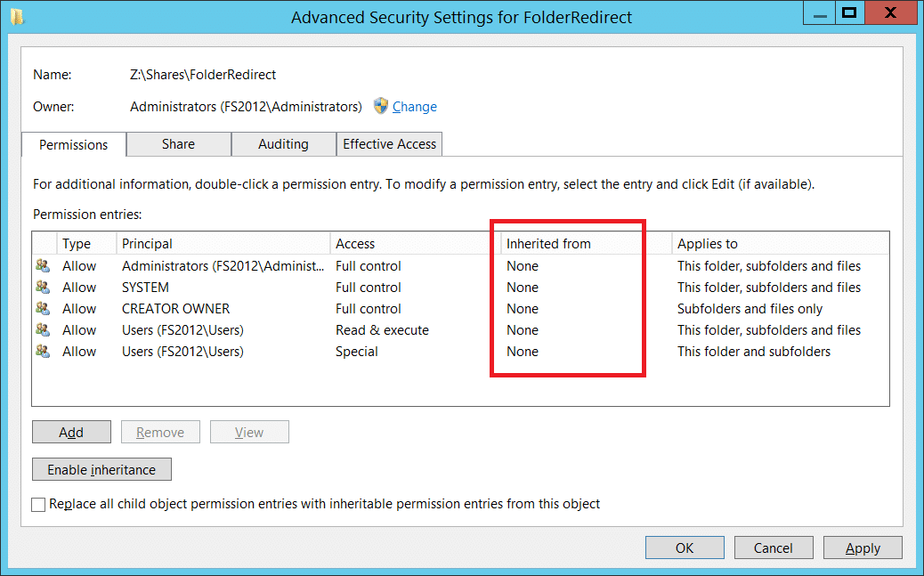This screenshot has width=924, height=576.
Task: Open the Auditing tab
Action: tap(283, 144)
